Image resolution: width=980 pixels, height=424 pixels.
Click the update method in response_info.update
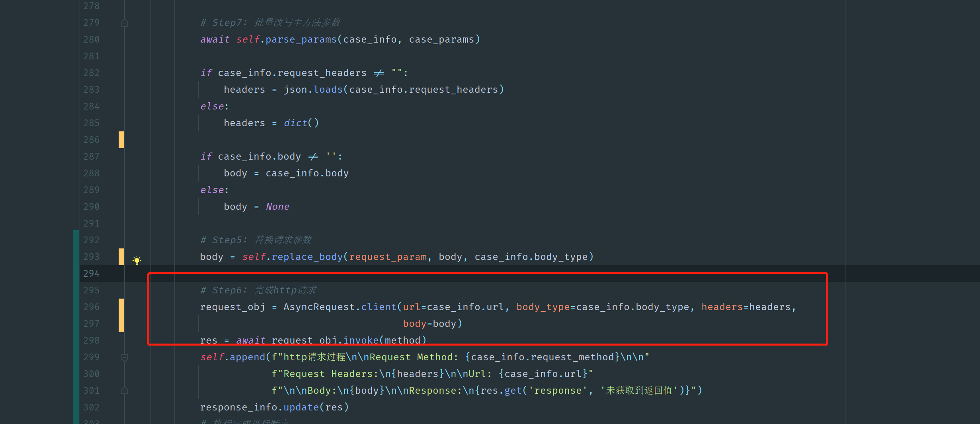(x=301, y=407)
